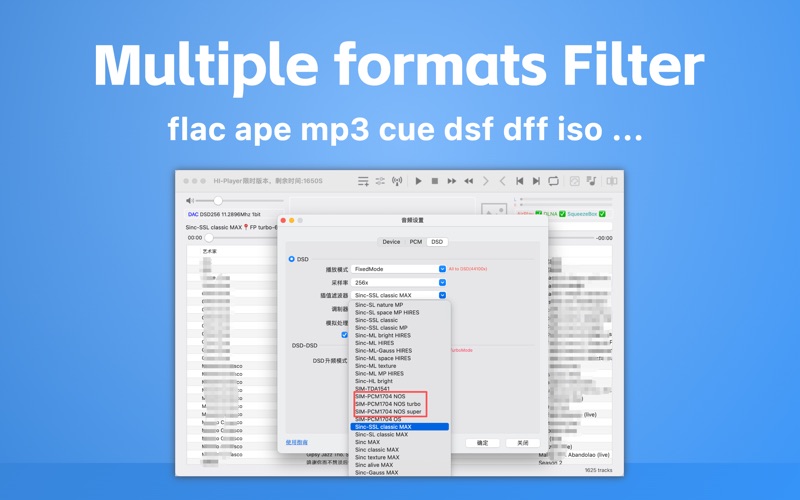
Task: Click the fast-forward double arrow icon
Action: point(452,181)
